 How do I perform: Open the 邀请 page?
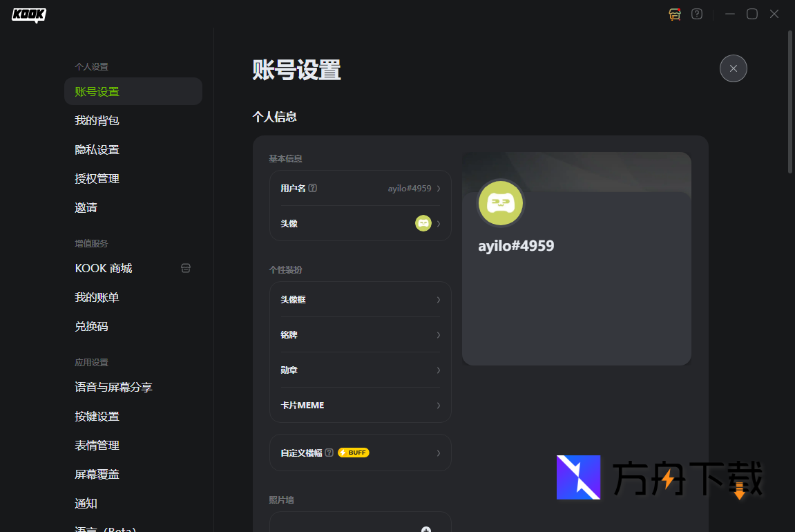coord(86,207)
